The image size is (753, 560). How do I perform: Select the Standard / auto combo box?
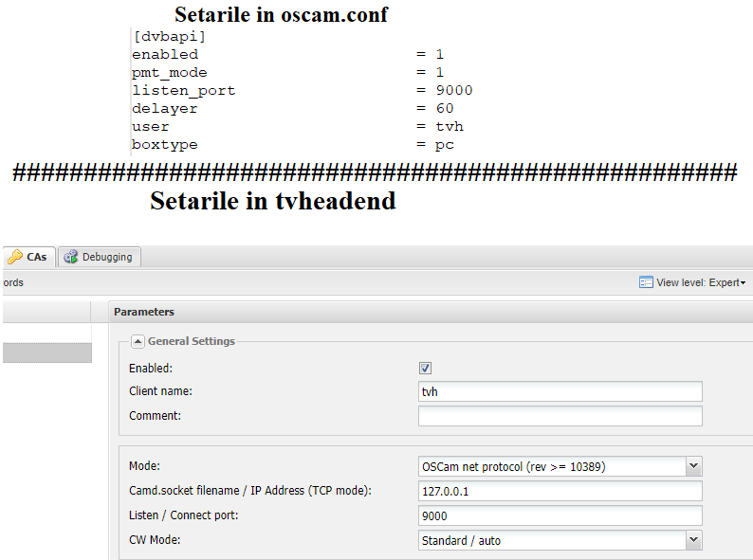560,540
